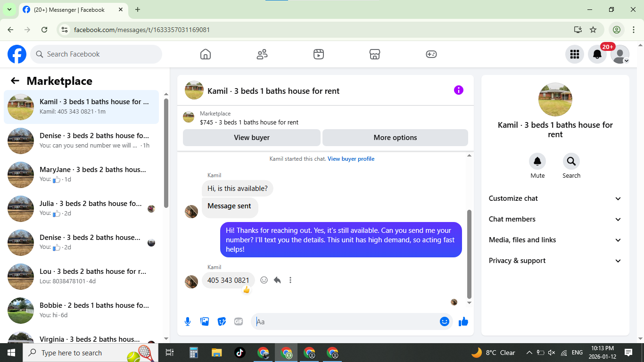Click the 'Hi, is this available?' message
This screenshot has width=644, height=362.
238,189
